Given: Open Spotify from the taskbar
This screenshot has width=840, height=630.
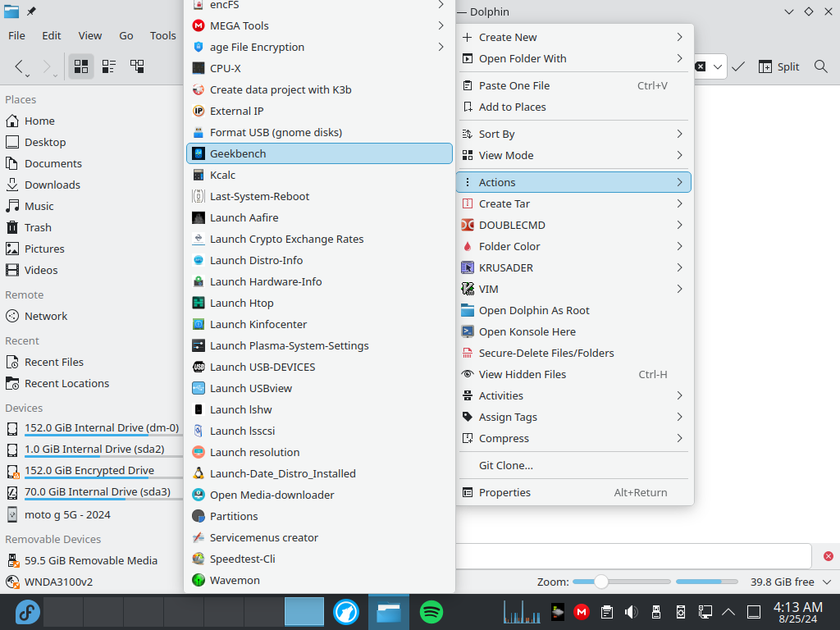Looking at the screenshot, I should tap(431, 612).
